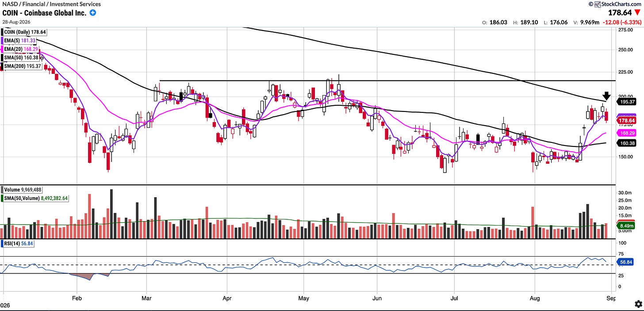Click the SMA(50,Volume) 8,492,382.64 legend label
The width and height of the screenshot is (644, 311).
tap(35, 199)
